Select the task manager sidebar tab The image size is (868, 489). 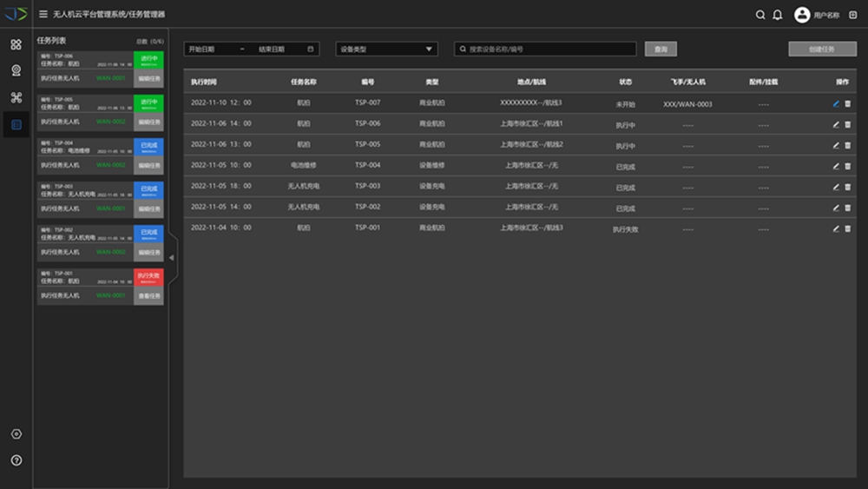(x=16, y=125)
